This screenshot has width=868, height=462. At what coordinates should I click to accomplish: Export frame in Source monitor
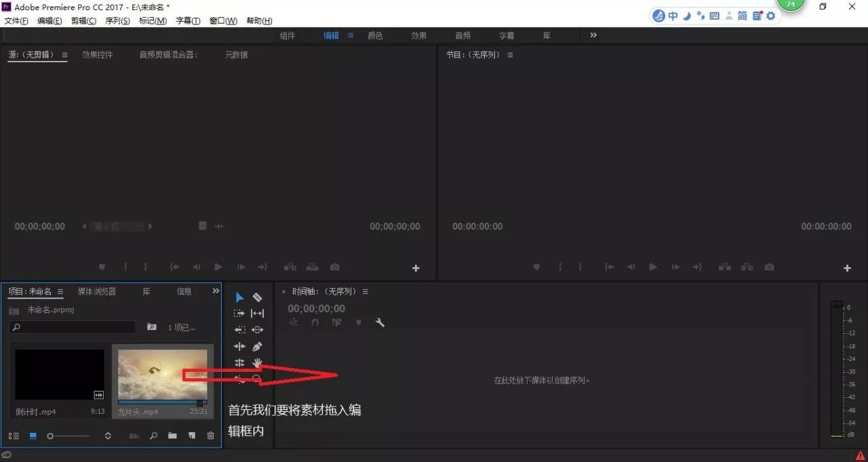(x=334, y=268)
